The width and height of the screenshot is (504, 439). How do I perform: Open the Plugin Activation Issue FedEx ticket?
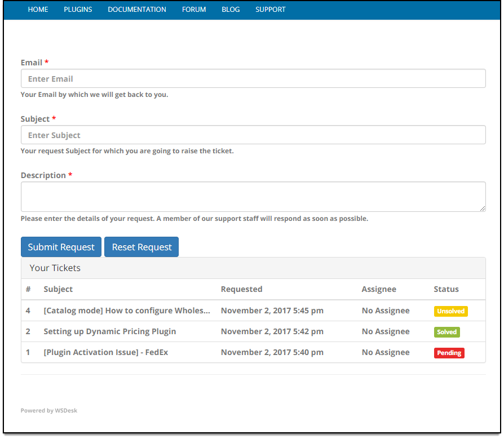click(x=107, y=352)
